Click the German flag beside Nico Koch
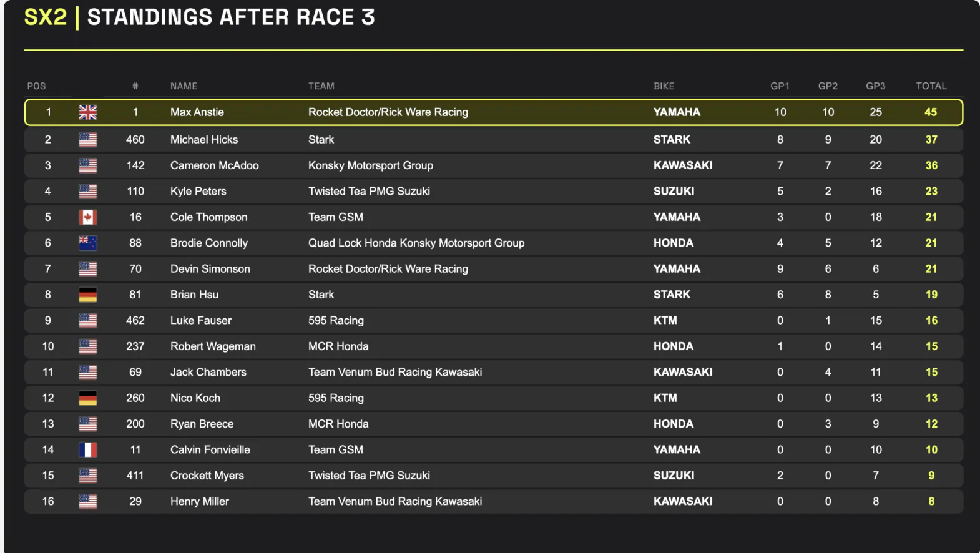This screenshot has height=553, width=980. 87,398
